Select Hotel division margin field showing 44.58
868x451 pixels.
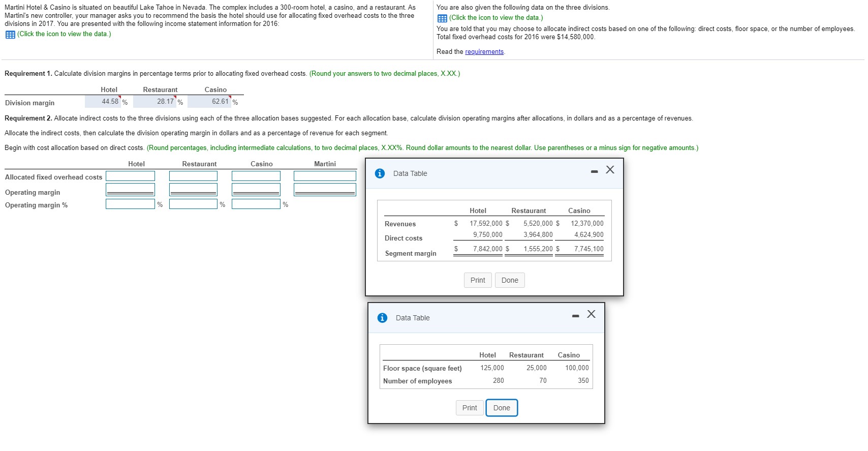(x=103, y=102)
